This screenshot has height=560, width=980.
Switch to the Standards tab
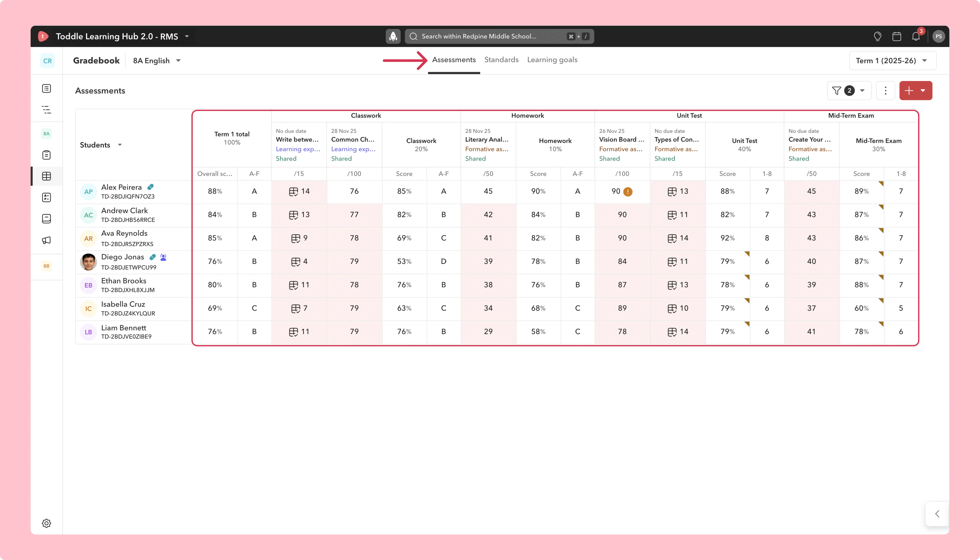pos(501,60)
